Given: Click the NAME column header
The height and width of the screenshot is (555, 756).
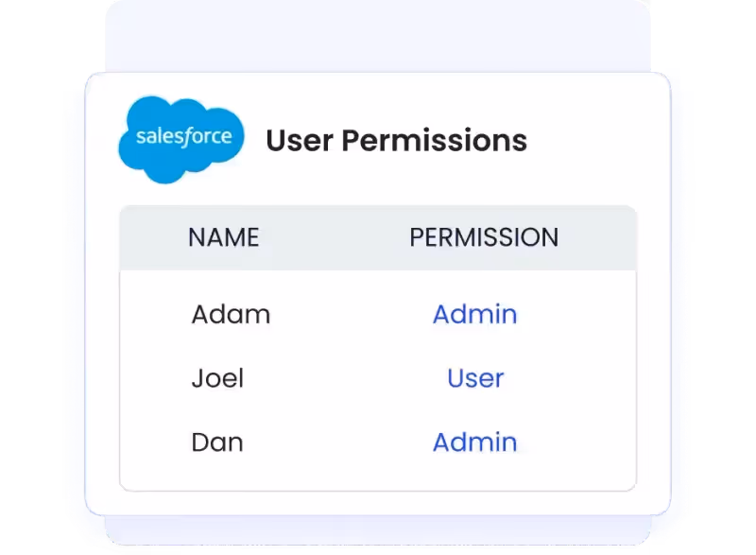Looking at the screenshot, I should [x=224, y=237].
